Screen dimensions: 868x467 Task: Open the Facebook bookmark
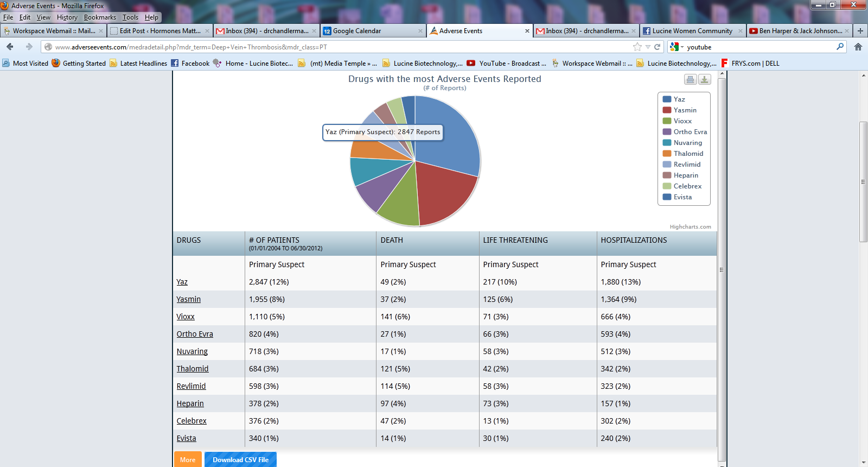pyautogui.click(x=190, y=63)
